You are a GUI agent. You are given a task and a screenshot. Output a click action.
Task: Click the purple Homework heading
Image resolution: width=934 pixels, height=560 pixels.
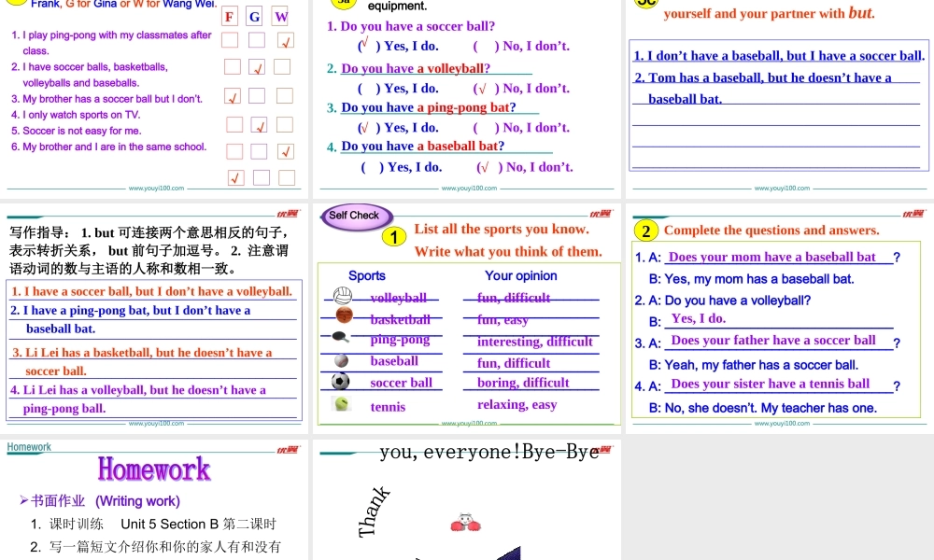(153, 469)
